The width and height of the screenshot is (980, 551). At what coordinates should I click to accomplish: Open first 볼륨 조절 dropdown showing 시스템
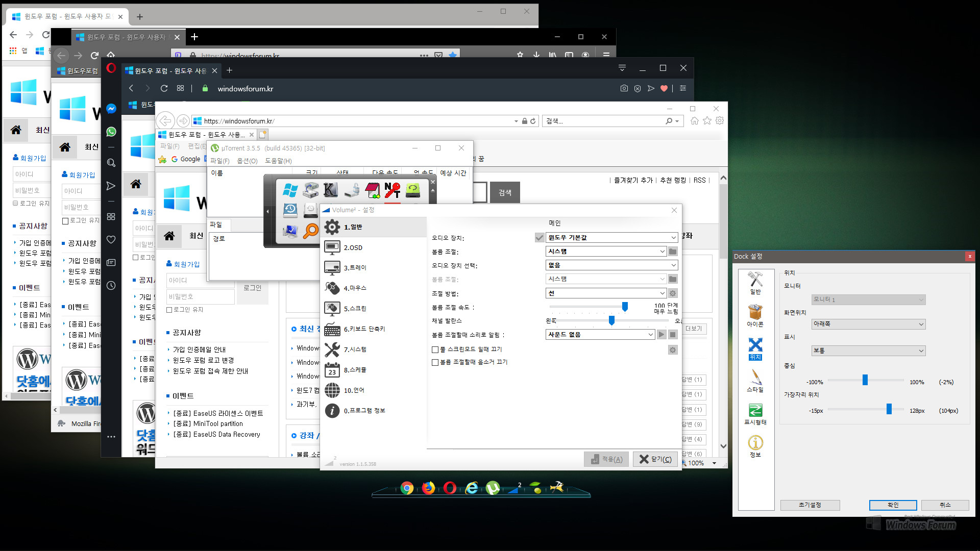tap(606, 252)
